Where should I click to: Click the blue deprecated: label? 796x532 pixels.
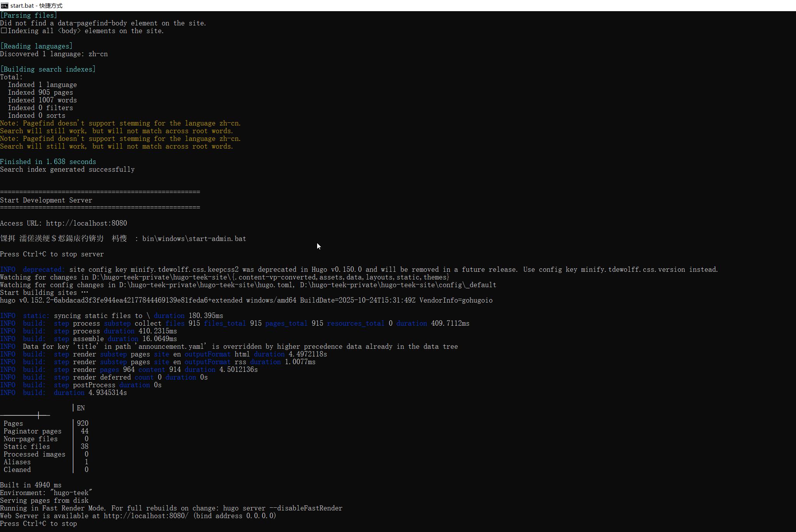(x=43, y=269)
